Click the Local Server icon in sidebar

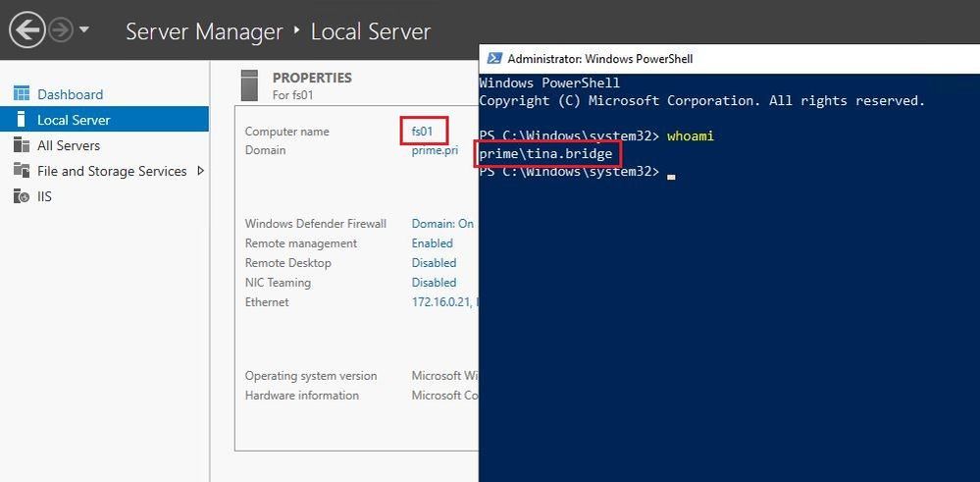click(x=22, y=120)
